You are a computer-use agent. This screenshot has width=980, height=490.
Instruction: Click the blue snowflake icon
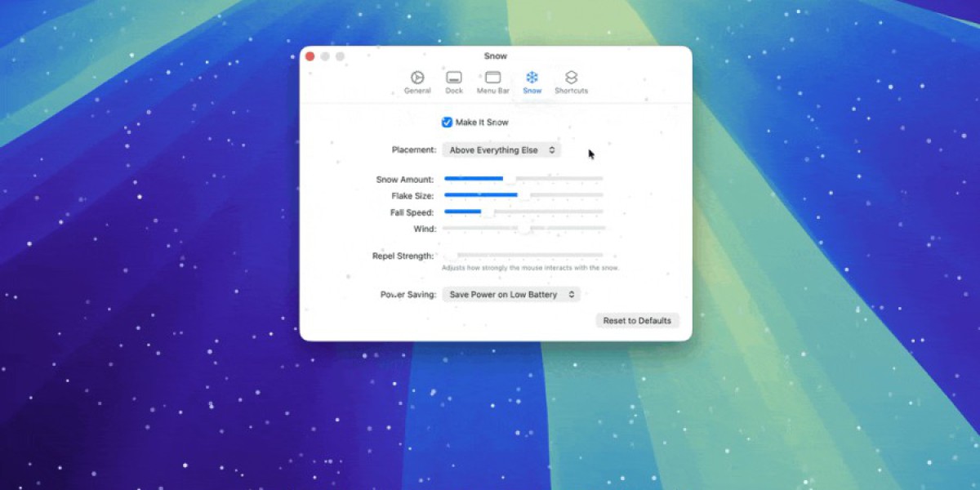pyautogui.click(x=532, y=78)
